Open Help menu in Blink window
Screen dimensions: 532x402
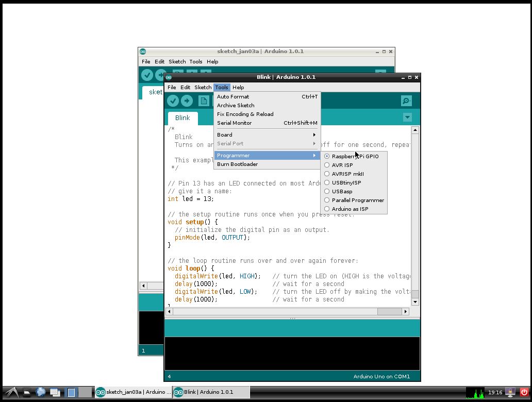point(238,88)
